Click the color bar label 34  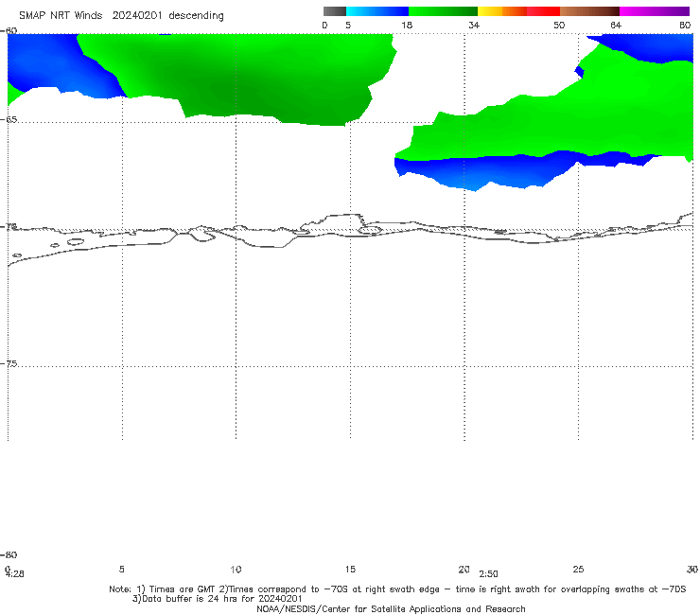tap(474, 25)
